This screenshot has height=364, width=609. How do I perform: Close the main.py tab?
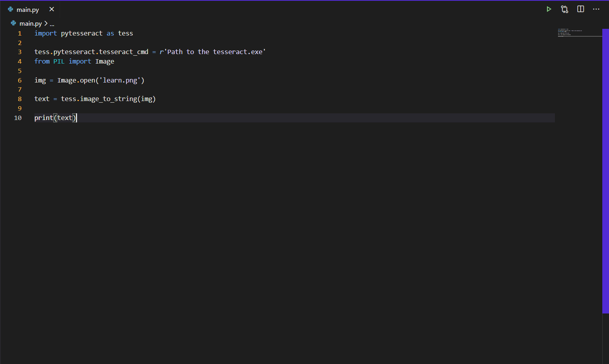point(52,9)
